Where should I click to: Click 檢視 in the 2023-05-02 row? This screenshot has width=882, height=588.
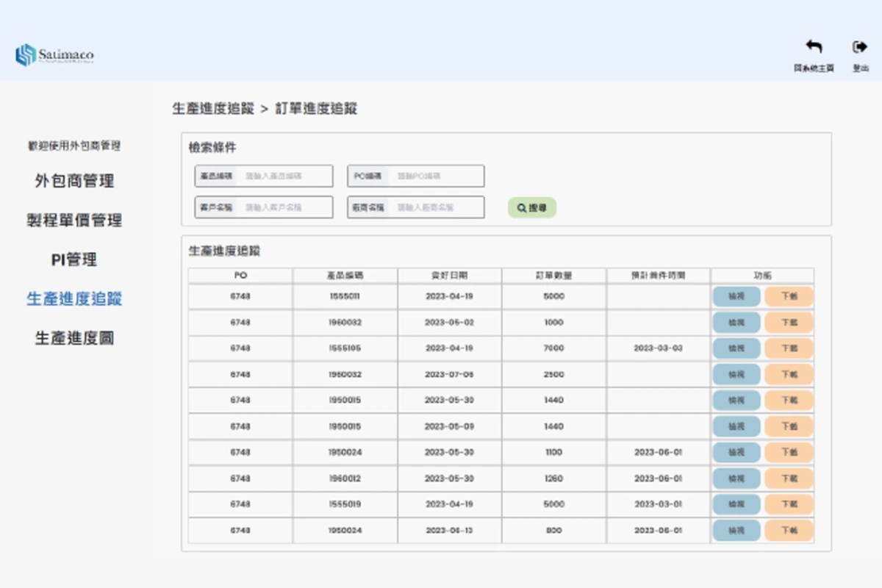pyautogui.click(x=736, y=323)
